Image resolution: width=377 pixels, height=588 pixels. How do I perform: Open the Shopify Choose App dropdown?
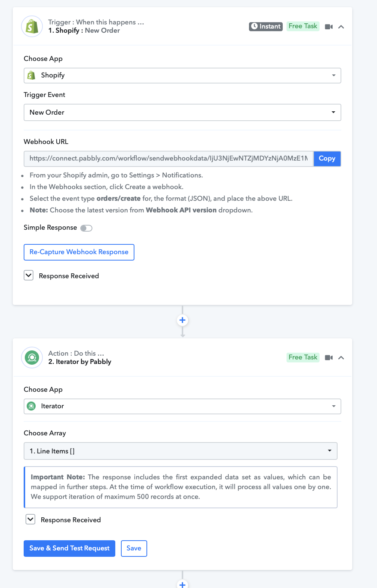pos(182,76)
